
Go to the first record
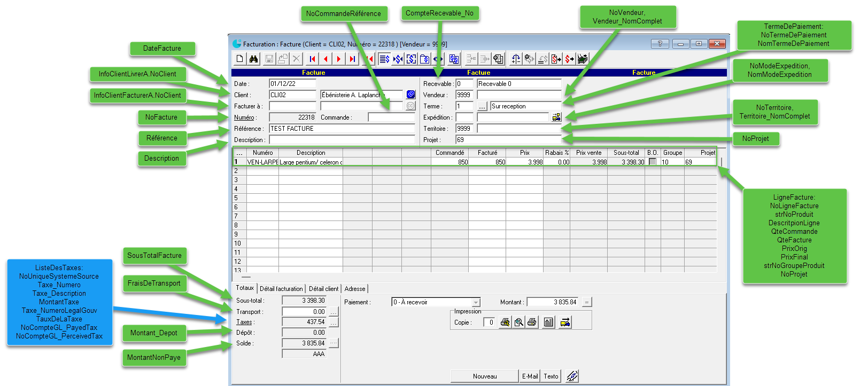[312, 59]
